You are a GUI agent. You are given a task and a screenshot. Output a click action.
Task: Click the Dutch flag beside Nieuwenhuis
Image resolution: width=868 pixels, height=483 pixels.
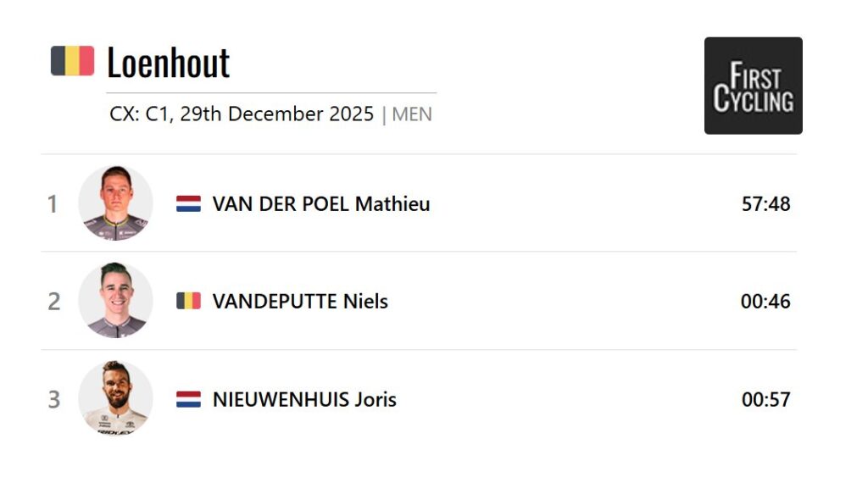click(x=188, y=399)
